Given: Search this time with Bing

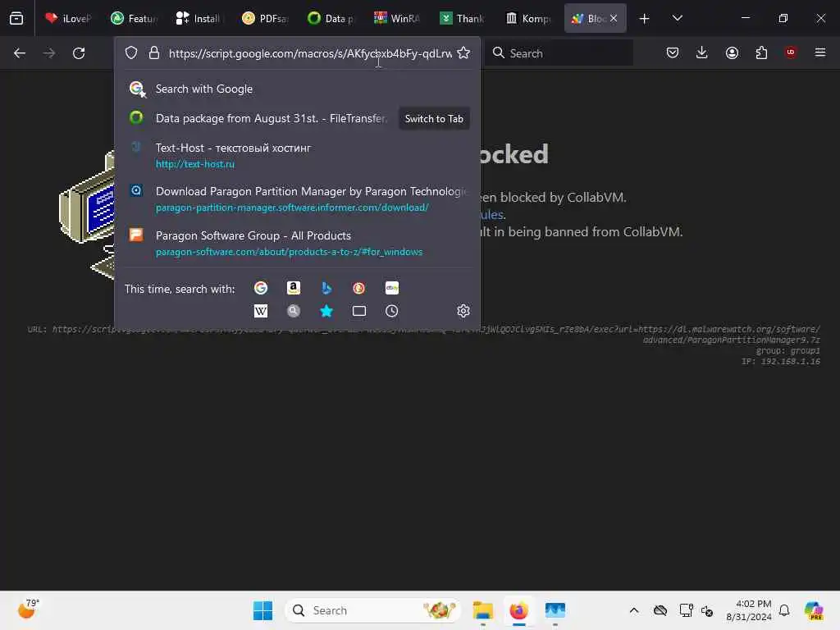Looking at the screenshot, I should point(326,288).
